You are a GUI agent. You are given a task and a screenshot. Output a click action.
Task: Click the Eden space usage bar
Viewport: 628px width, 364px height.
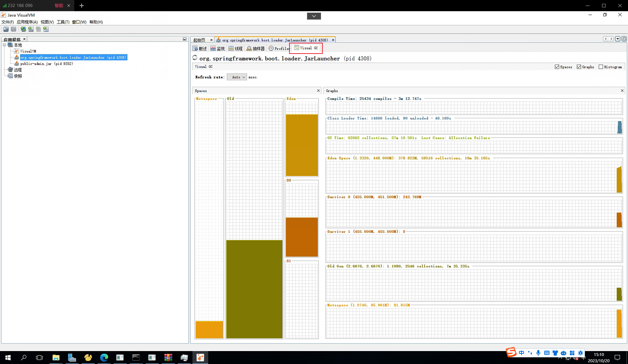(302, 145)
